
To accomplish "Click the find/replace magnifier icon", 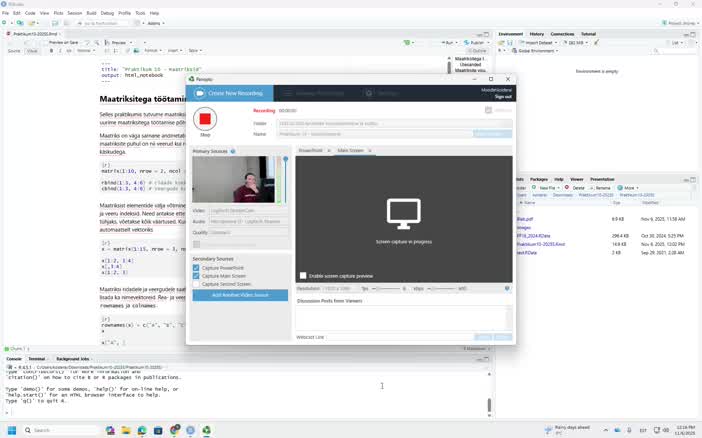I will (x=97, y=43).
